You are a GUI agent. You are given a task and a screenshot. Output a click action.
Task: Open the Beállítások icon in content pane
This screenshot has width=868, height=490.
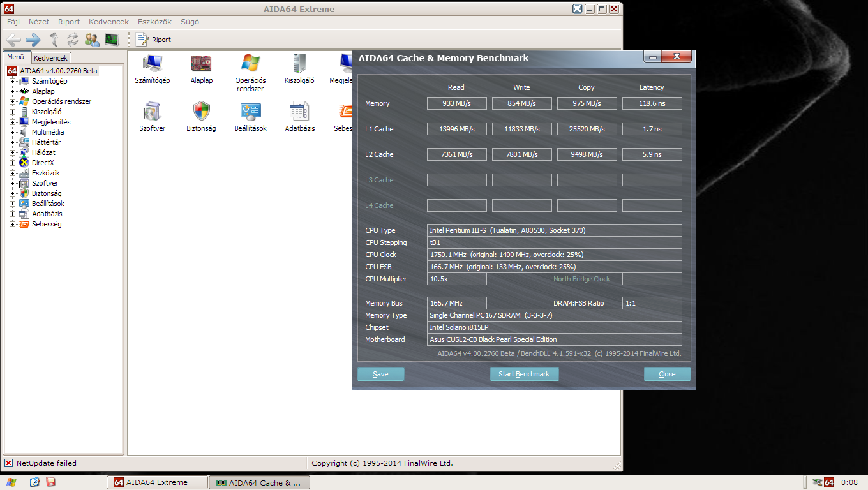click(x=250, y=117)
